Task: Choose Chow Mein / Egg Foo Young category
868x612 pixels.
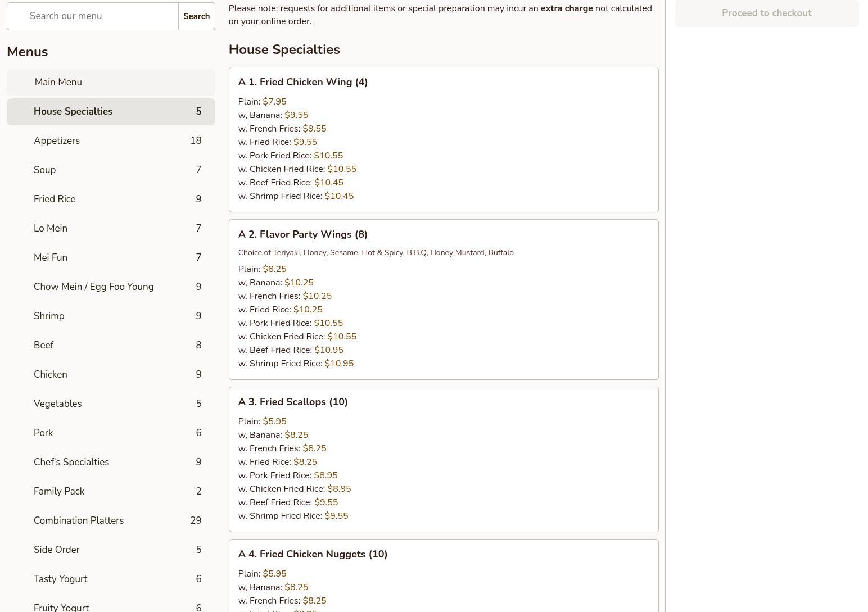Action: pyautogui.click(x=111, y=287)
